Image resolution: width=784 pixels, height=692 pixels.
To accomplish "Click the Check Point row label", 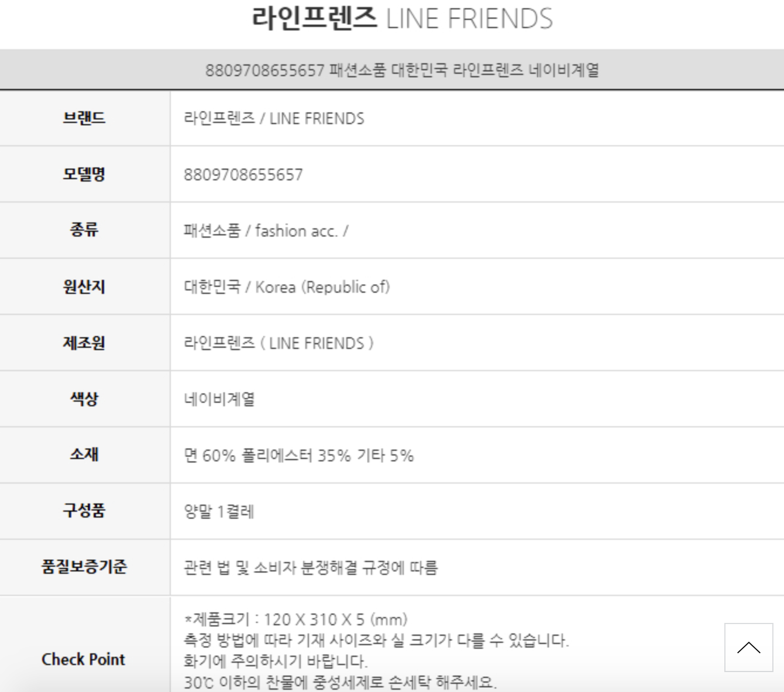I will [84, 659].
